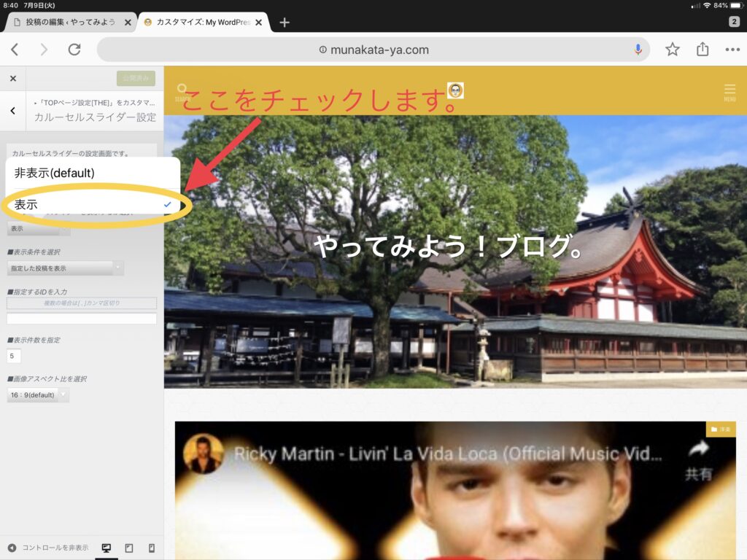This screenshot has width=747, height=560.
Task: Click the 共有 share arrow on video
Action: 698,461
